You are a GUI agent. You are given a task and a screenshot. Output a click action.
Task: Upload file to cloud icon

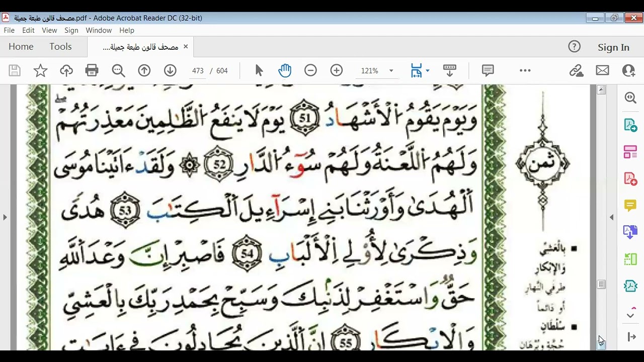(66, 71)
